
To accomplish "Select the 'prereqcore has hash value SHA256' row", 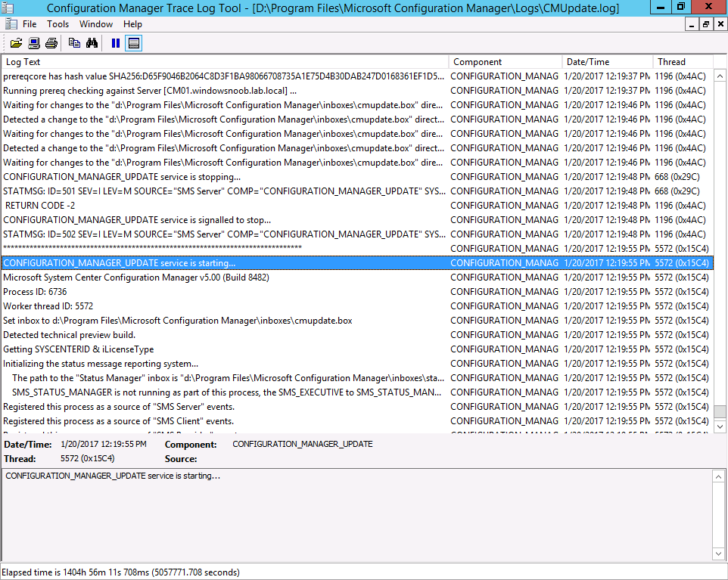I will pos(357,76).
